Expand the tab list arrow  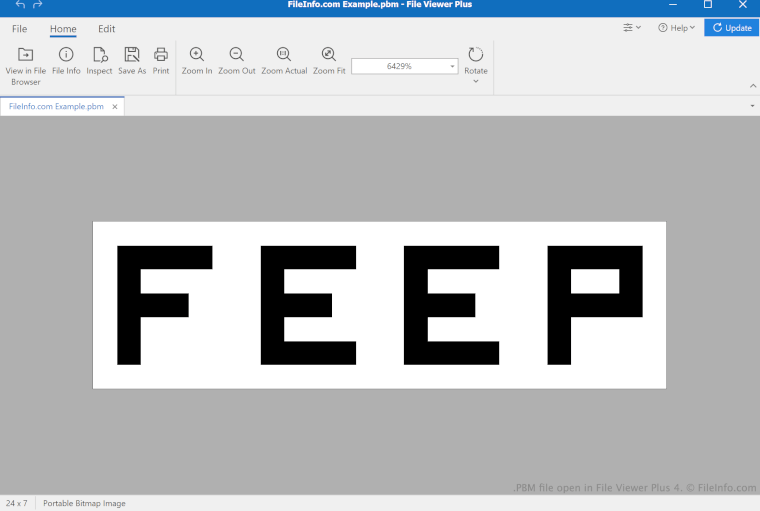pyautogui.click(x=752, y=105)
